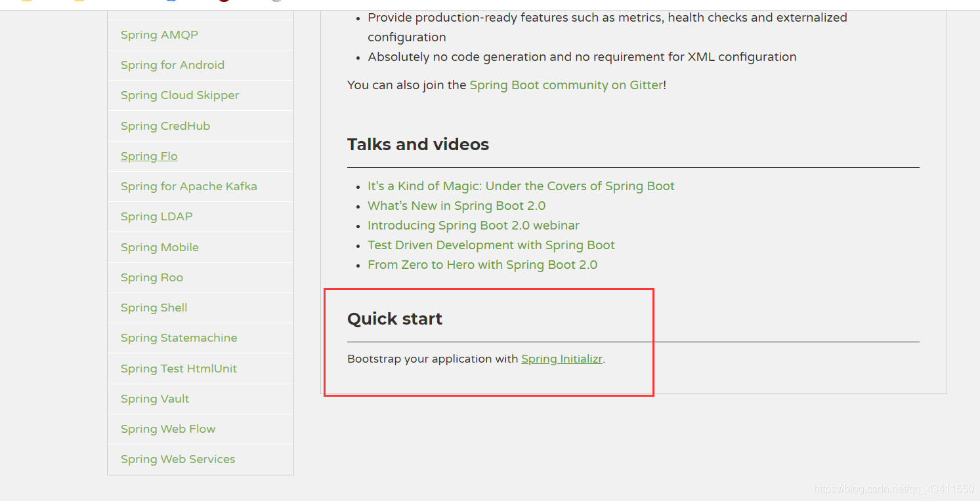Image resolution: width=980 pixels, height=501 pixels.
Task: Click the "Provide production-ready features" bullet text
Action: point(607,28)
